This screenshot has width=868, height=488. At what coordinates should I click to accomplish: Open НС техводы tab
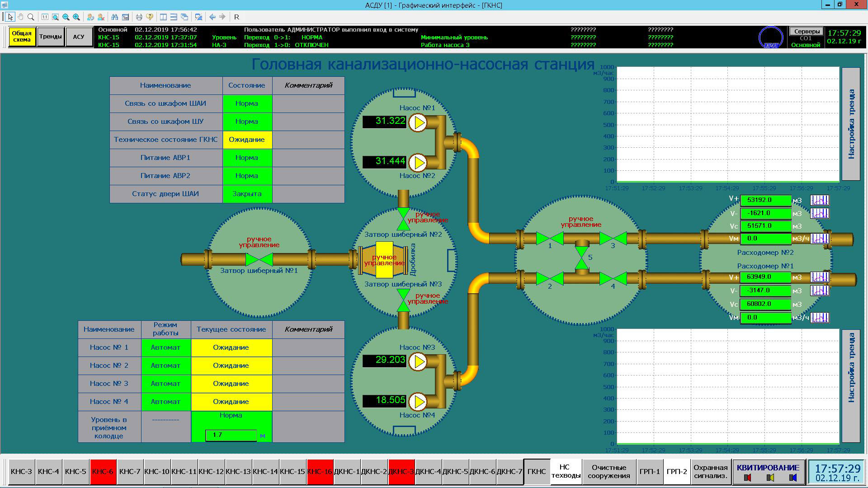(566, 472)
